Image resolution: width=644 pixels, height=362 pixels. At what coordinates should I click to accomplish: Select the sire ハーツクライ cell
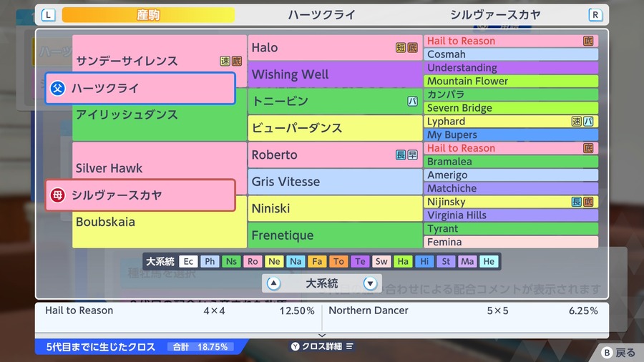coord(140,88)
